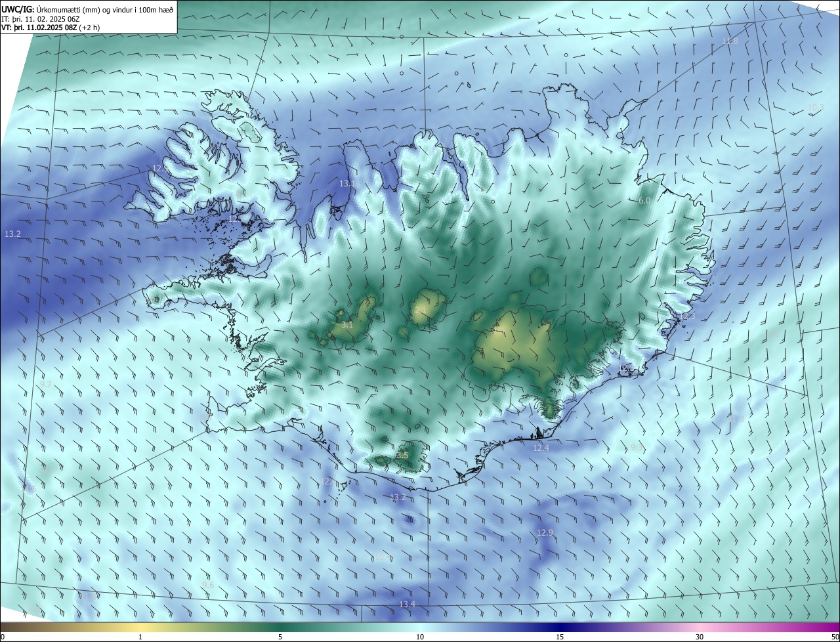Click the 9.7 value label on the map

tap(46, 384)
